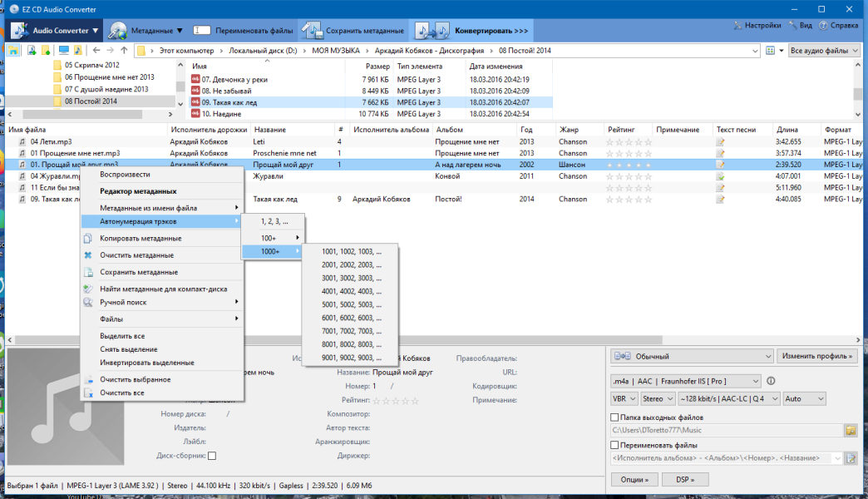This screenshot has width=868, height=499.
Task: Select file 07. Девчонка у реки
Action: click(234, 79)
